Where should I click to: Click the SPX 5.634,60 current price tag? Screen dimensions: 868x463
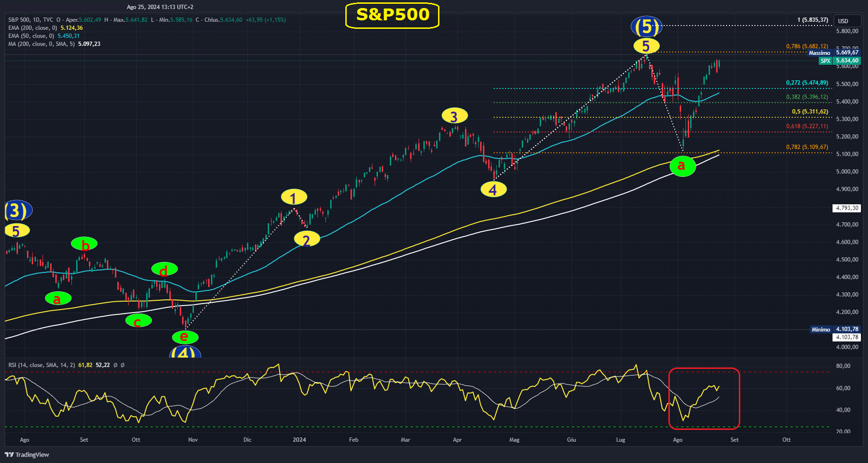tap(840, 61)
